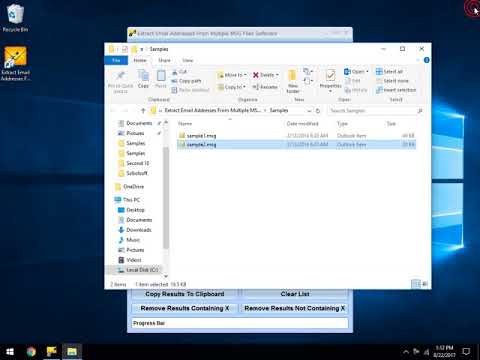This screenshot has height=360, width=480.
Task: Click Select none in the ribbon
Action: point(392,81)
